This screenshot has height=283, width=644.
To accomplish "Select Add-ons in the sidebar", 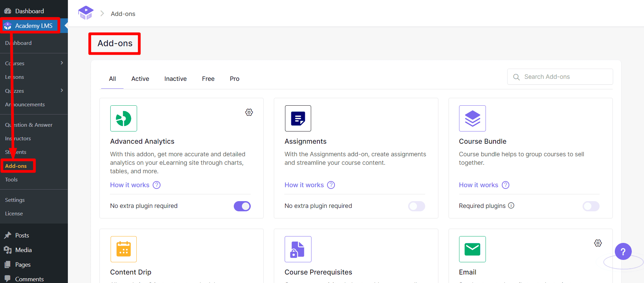I will click(16, 166).
